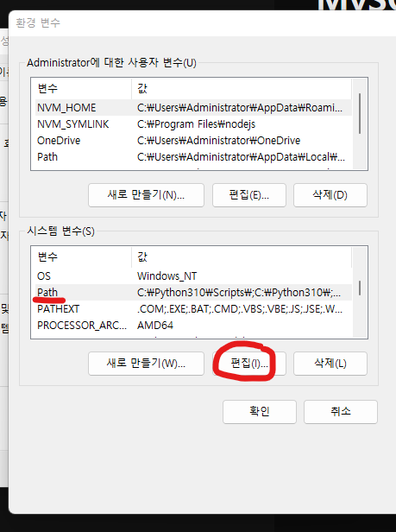
Task: Select the NVM_HOME user variable row
Action: pyautogui.click(x=193, y=108)
